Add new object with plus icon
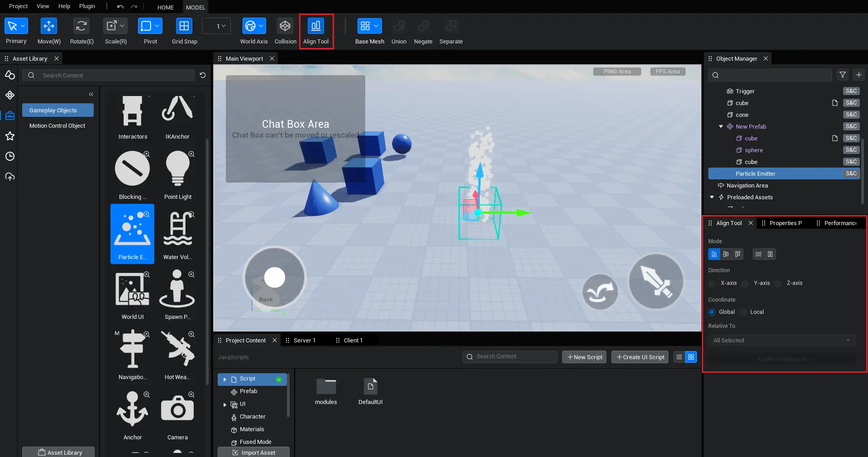 pos(858,75)
